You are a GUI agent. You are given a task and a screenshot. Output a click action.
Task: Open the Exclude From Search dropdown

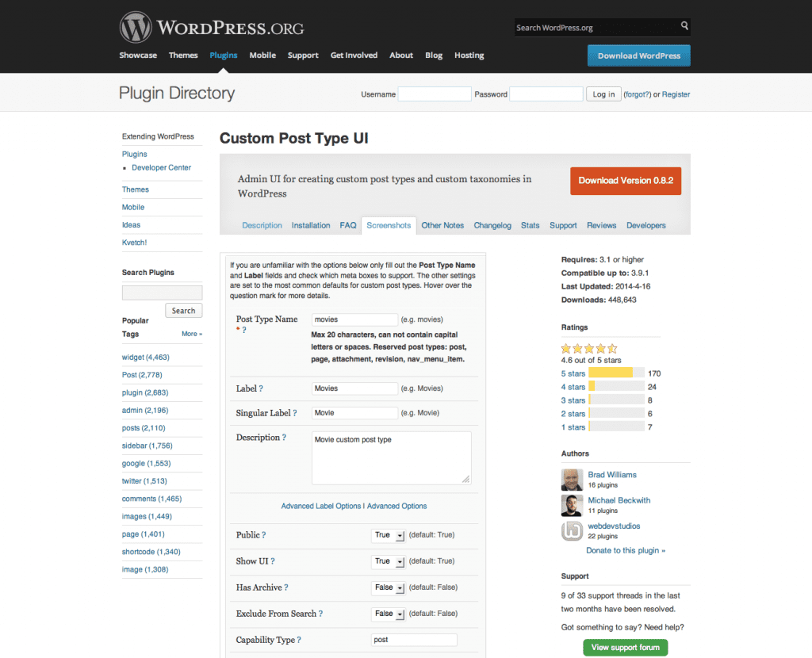pos(388,614)
